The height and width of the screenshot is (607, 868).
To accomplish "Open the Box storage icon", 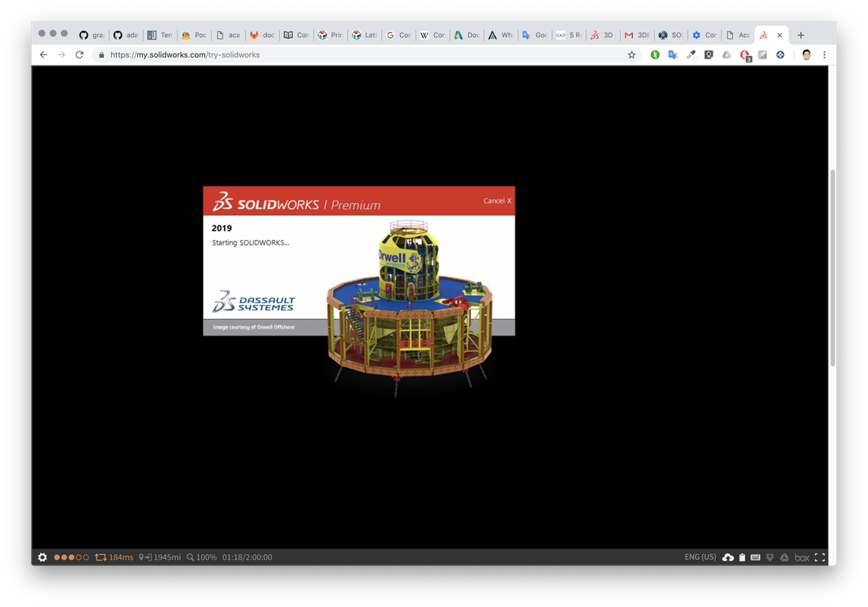I will click(x=802, y=557).
